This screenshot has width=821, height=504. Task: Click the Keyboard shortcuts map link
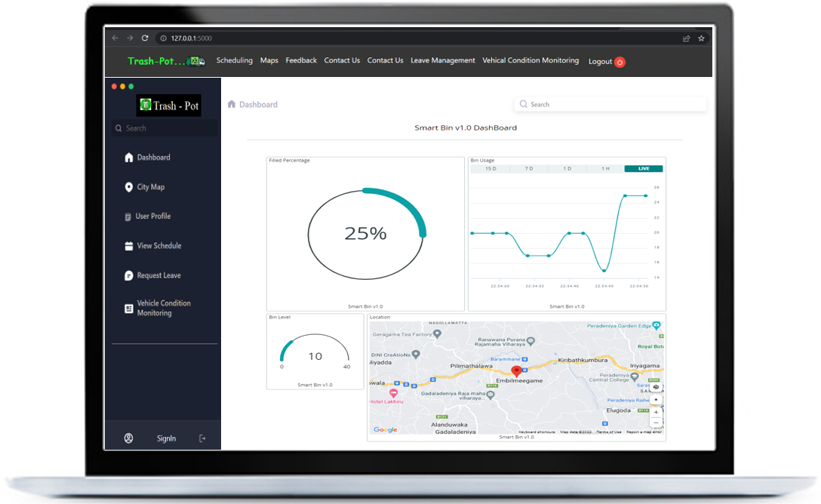pyautogui.click(x=537, y=432)
